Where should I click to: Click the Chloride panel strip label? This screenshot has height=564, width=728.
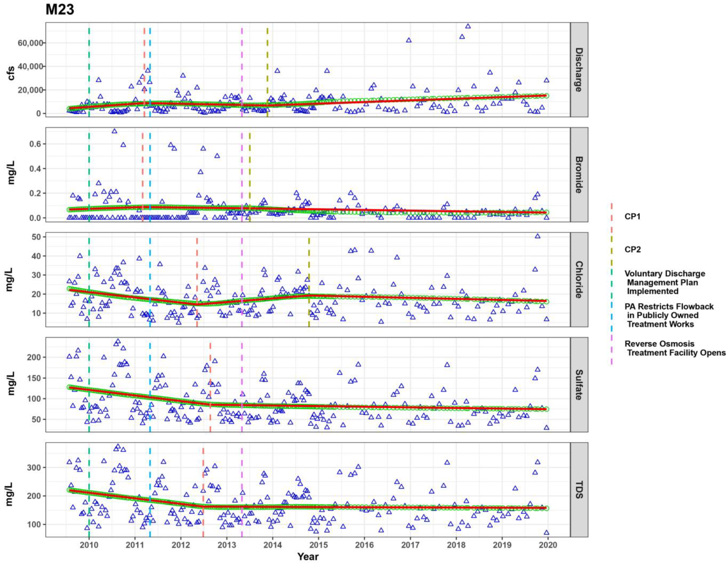click(579, 279)
